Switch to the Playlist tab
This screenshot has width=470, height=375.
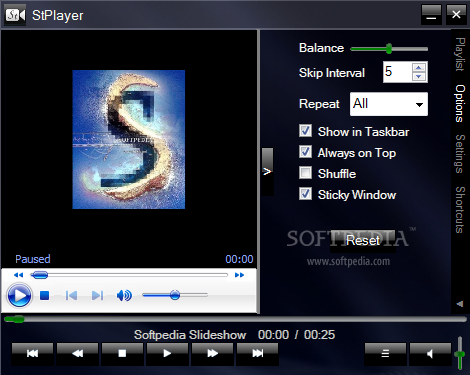tap(460, 54)
